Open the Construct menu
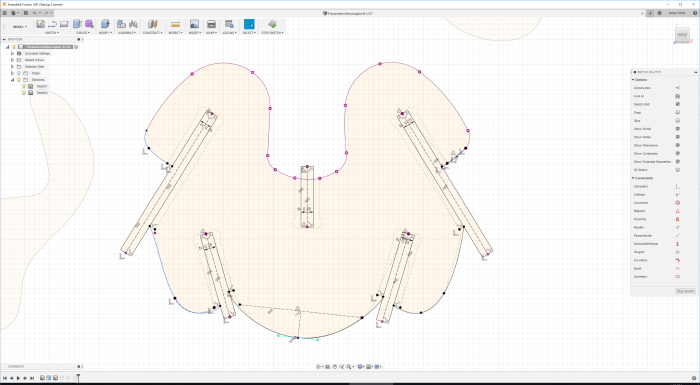Image resolution: width=700 pixels, height=385 pixels. coord(152,33)
